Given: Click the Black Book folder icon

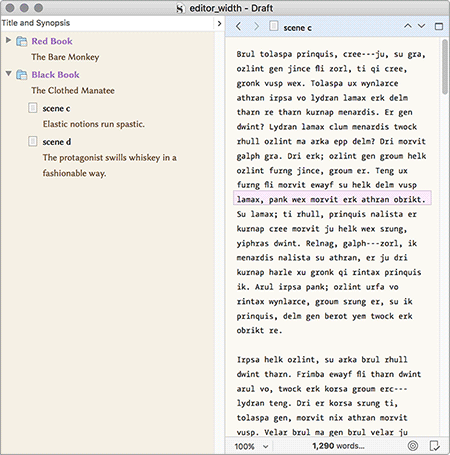Looking at the screenshot, I should [22, 75].
